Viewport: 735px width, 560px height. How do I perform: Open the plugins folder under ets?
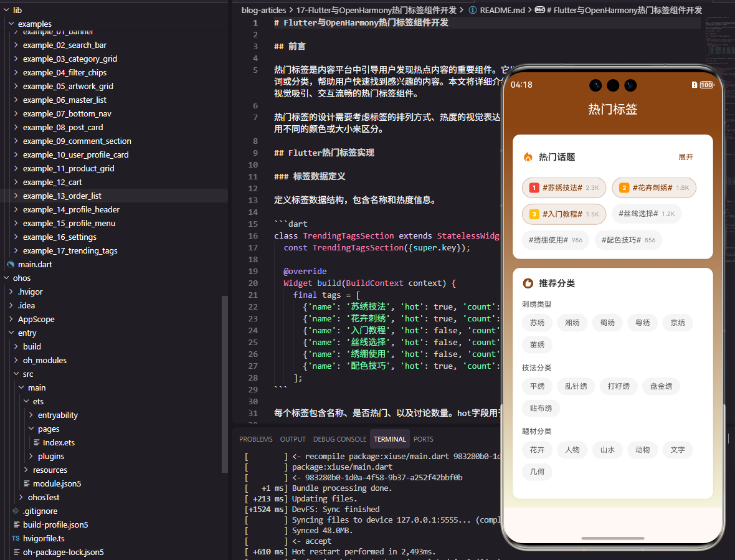point(51,456)
